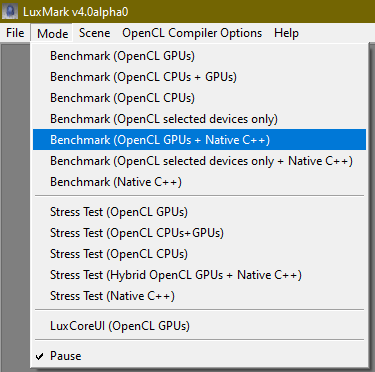The image size is (375, 372).
Task: Start Stress Test (OpenCL CPUs+GPUs)
Action: tap(199, 233)
